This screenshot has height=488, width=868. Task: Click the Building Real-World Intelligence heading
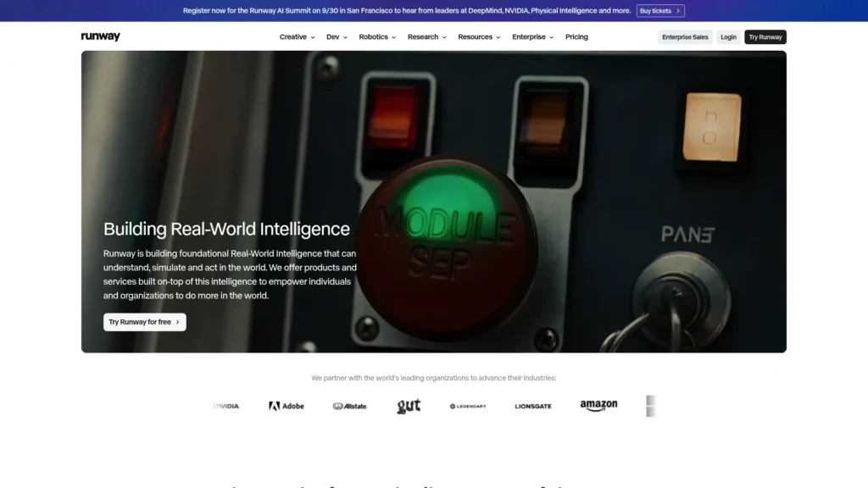click(226, 229)
